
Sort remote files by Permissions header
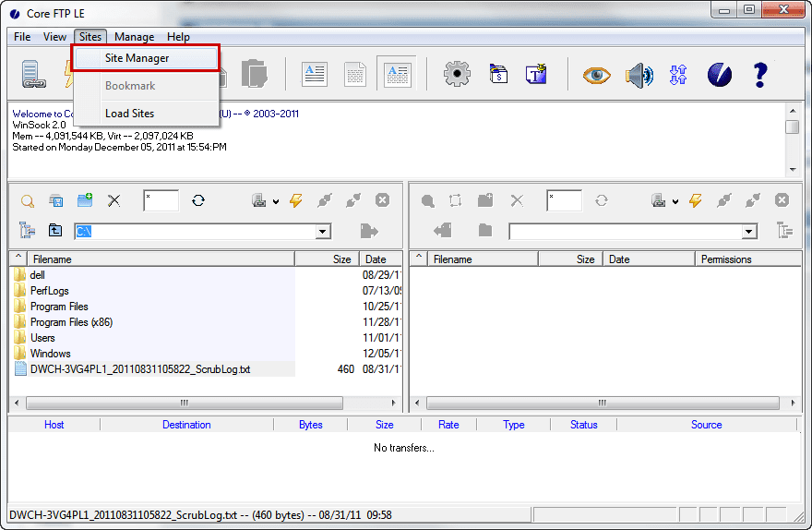click(748, 259)
